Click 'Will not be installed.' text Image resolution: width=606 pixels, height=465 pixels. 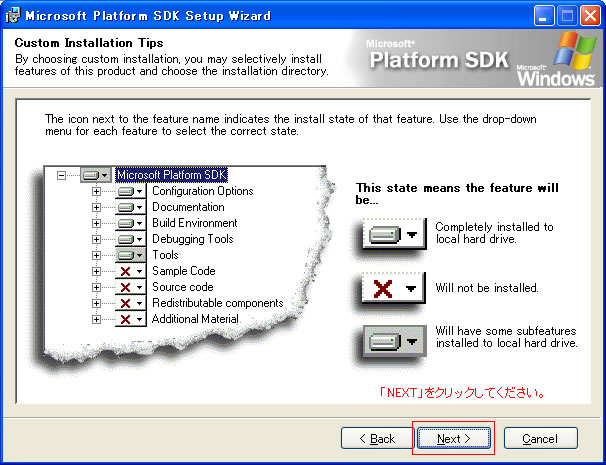pyautogui.click(x=487, y=288)
